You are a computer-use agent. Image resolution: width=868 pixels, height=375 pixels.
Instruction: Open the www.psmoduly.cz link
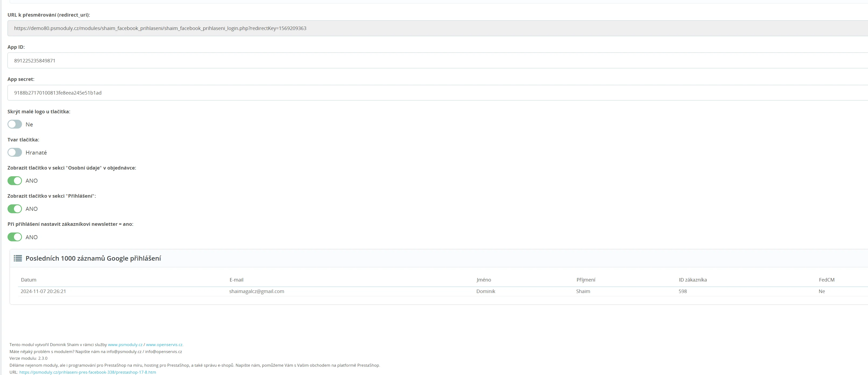(x=125, y=345)
